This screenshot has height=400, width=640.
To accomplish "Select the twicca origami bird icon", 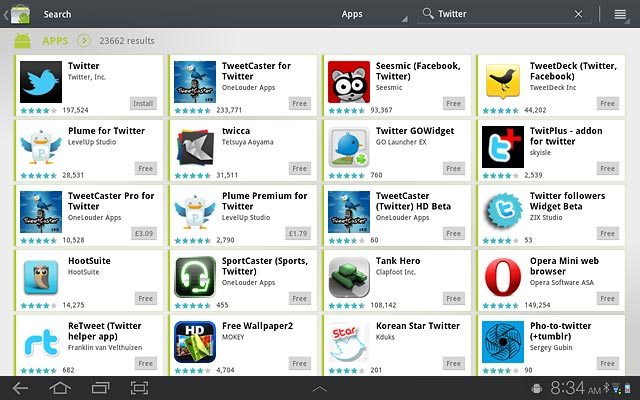I will click(195, 147).
